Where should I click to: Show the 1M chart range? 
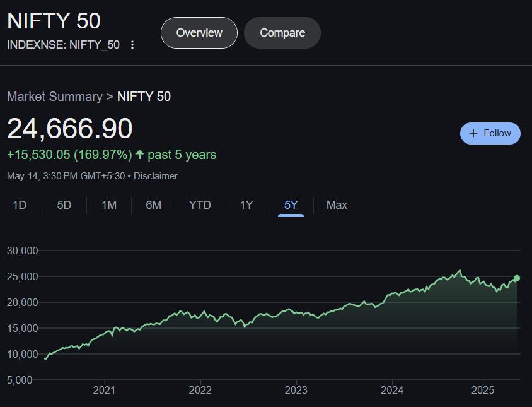pos(109,205)
